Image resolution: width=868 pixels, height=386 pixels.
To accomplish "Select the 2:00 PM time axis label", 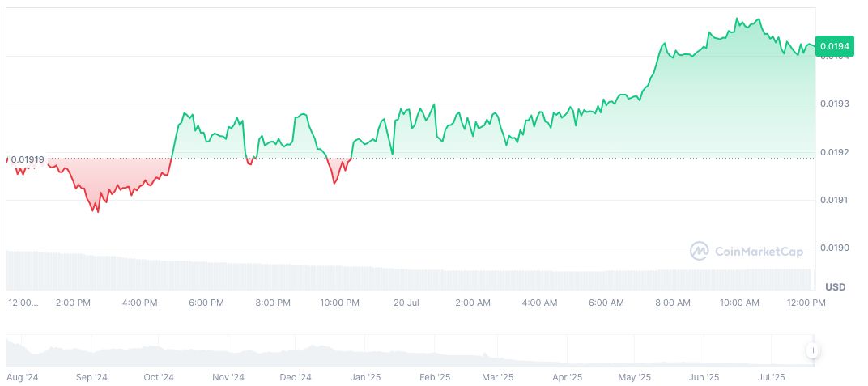I will (x=73, y=303).
